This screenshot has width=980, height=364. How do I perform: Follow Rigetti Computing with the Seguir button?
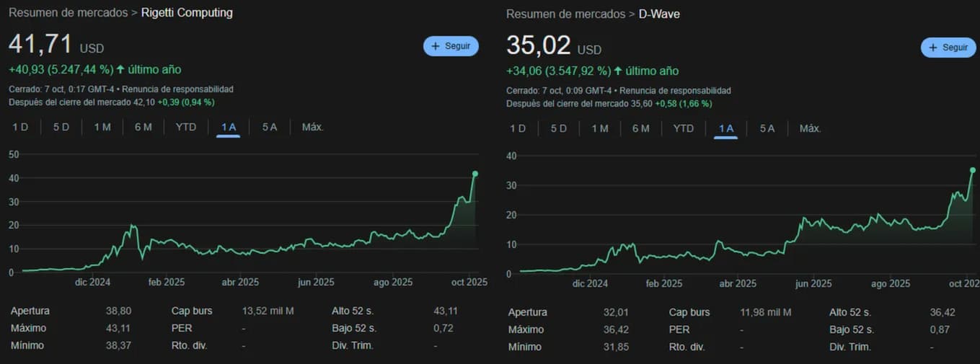(451, 46)
